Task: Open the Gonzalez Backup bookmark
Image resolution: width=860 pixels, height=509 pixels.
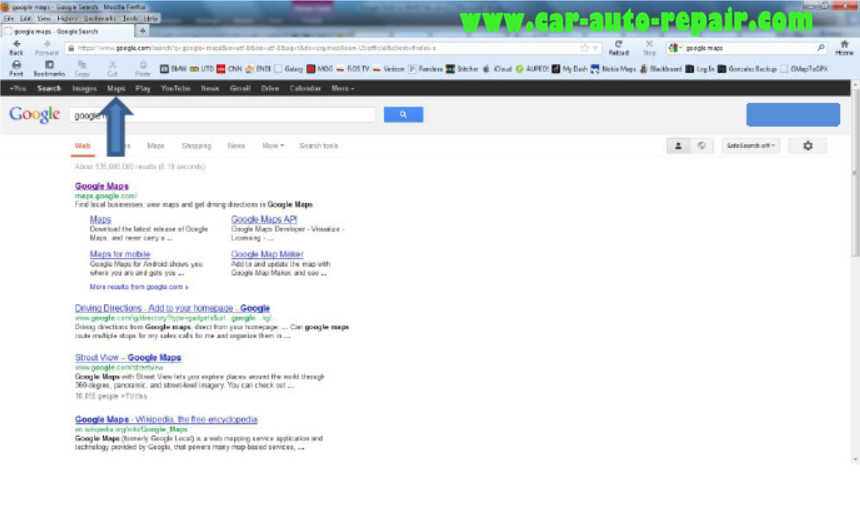Action: 747,69
